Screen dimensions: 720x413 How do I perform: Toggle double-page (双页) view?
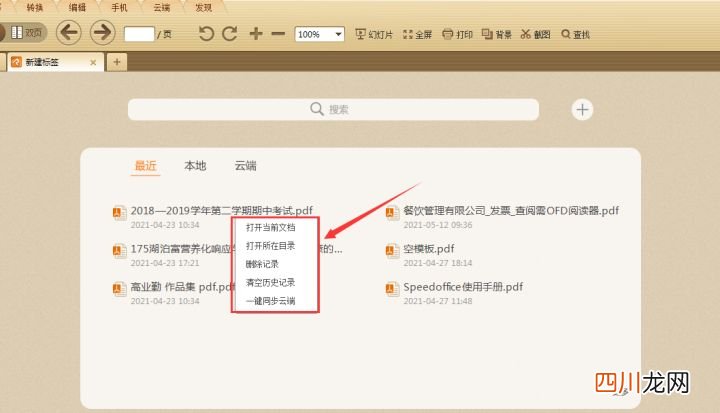pyautogui.click(x=26, y=33)
